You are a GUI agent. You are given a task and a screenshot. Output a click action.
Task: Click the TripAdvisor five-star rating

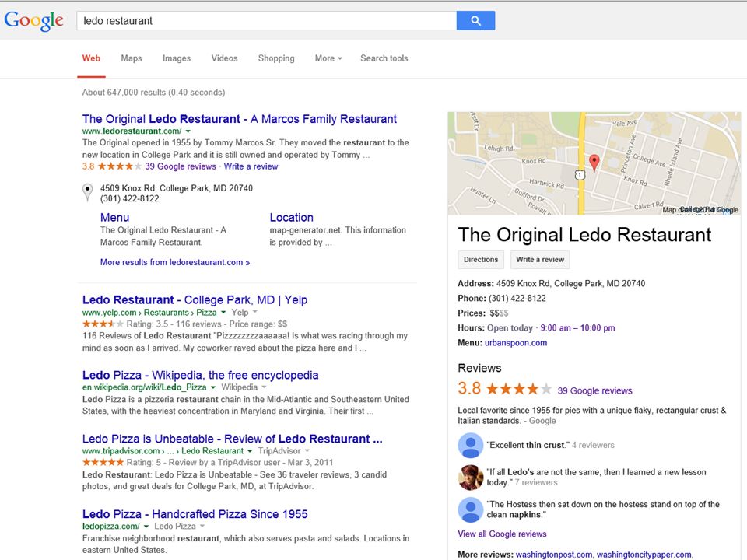pyautogui.click(x=103, y=462)
